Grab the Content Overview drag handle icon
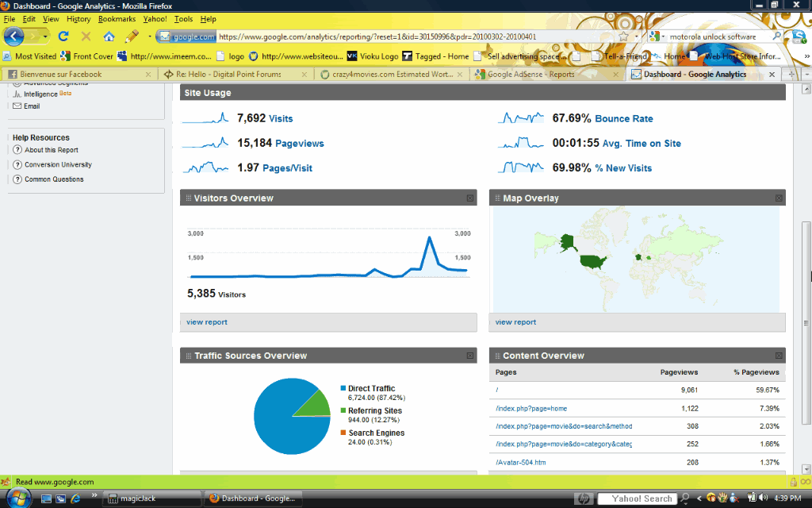This screenshot has width=812, height=508. (x=498, y=356)
